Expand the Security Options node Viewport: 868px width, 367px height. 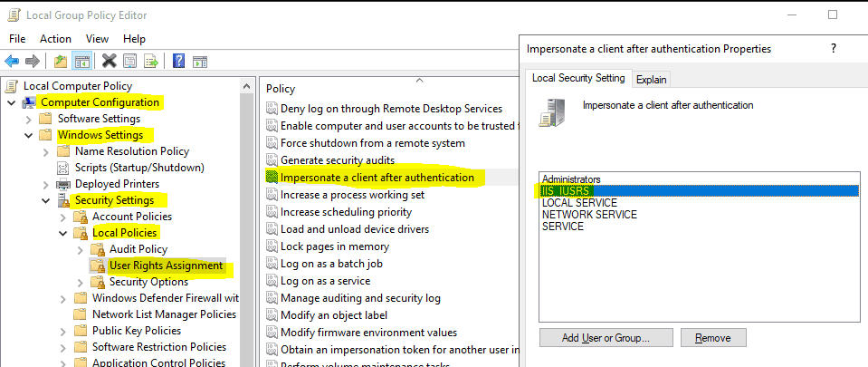click(81, 283)
